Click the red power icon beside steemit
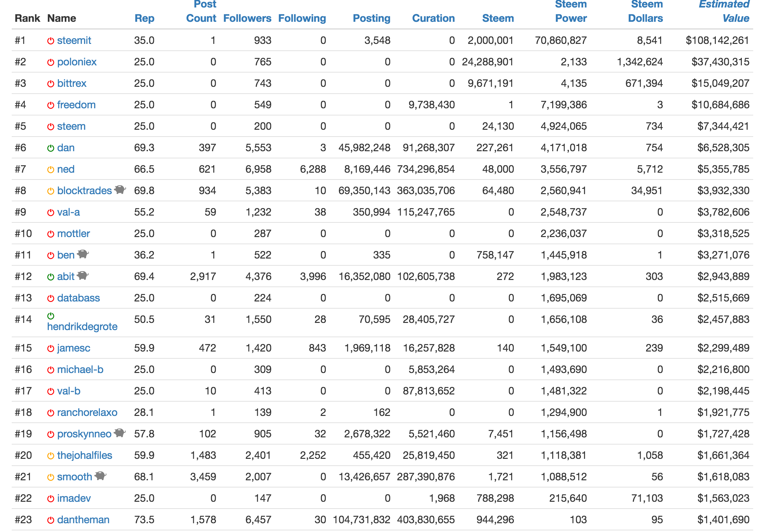The height and width of the screenshot is (532, 761). [x=50, y=41]
